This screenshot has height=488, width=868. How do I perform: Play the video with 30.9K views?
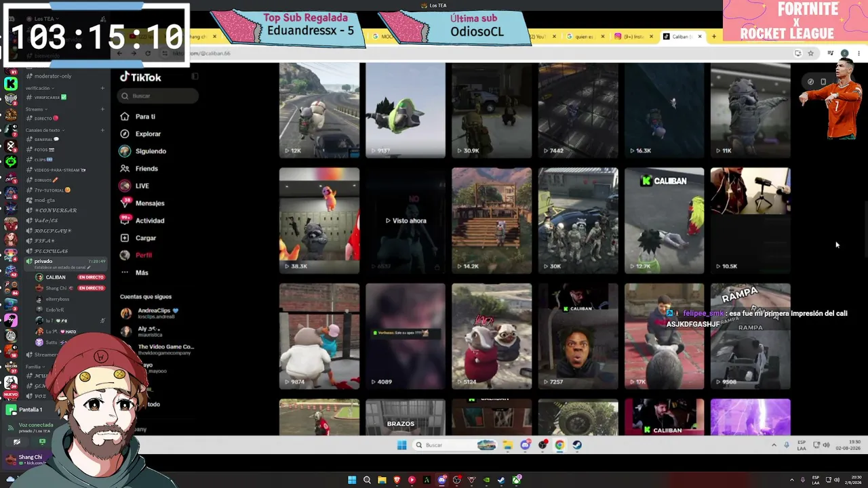[x=492, y=110]
